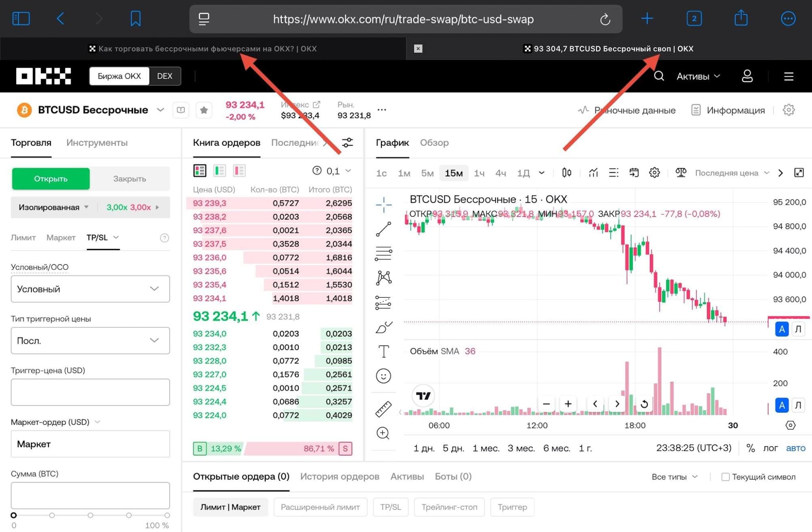Screen dimensions: 812x532
Task: Expand chart to fullscreen icon
Action: [x=799, y=173]
